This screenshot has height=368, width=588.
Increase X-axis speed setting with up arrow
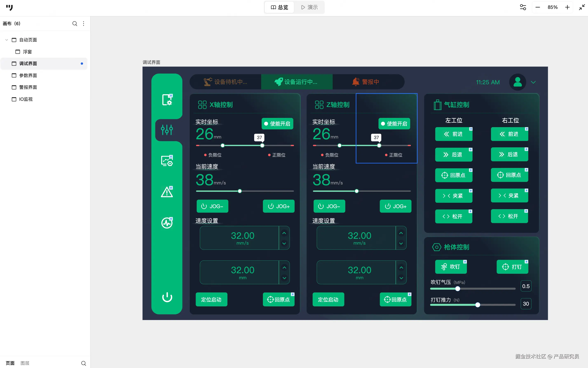click(x=284, y=233)
